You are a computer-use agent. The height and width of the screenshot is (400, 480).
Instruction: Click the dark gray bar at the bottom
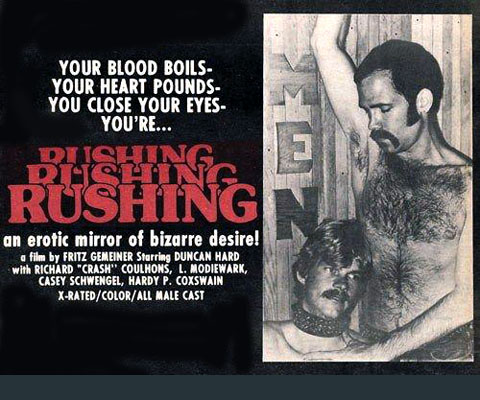pyautogui.click(x=240, y=387)
